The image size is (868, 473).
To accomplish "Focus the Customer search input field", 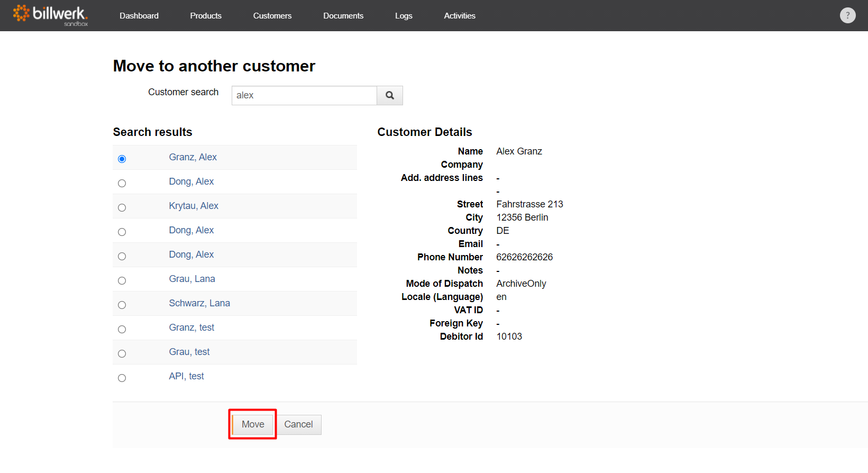I will point(304,95).
